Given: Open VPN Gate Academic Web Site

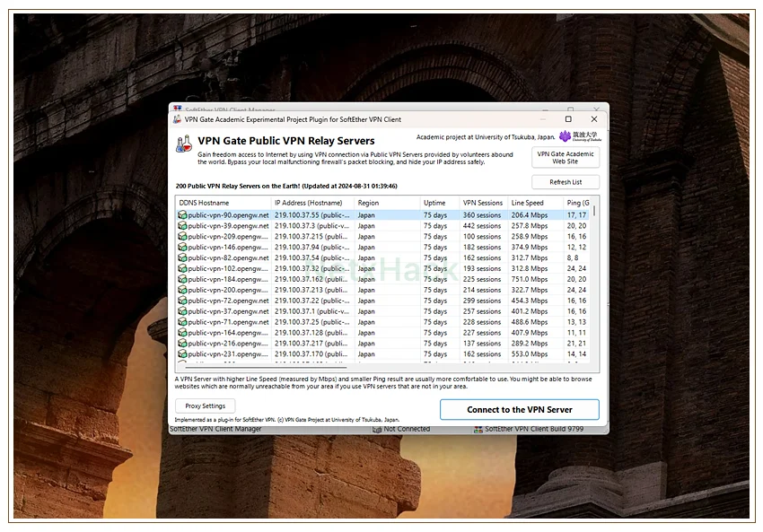Looking at the screenshot, I should [x=566, y=158].
